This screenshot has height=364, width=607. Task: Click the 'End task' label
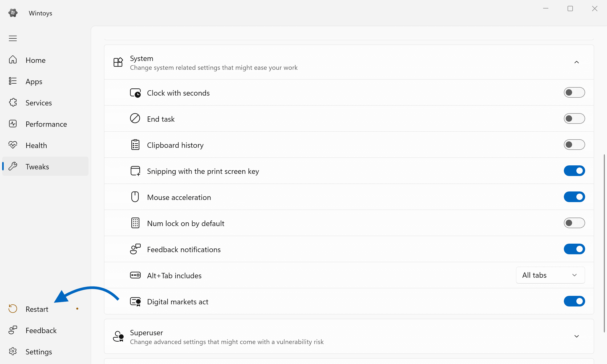(161, 119)
